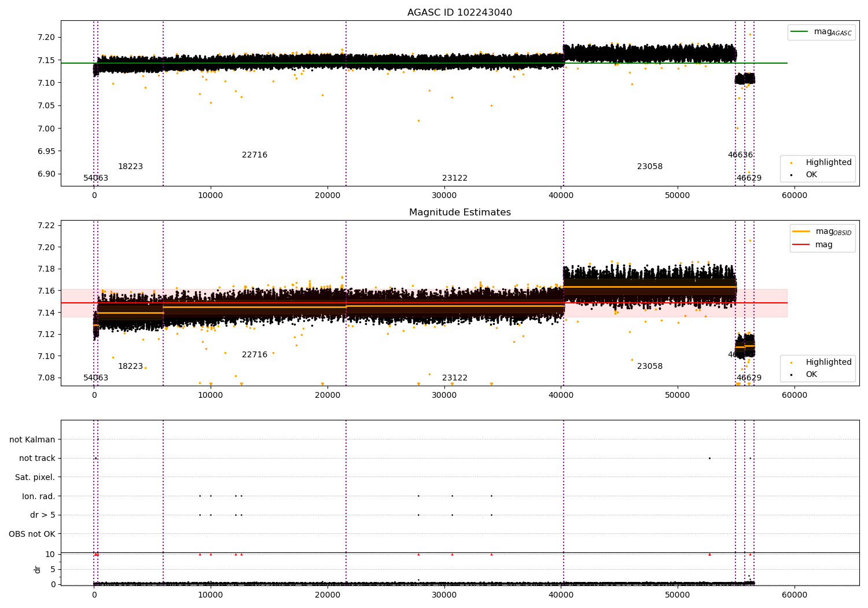Click the 7.08 tick on Magnitude Estimates y-axis
The width and height of the screenshot is (868, 608).
[x=46, y=378]
